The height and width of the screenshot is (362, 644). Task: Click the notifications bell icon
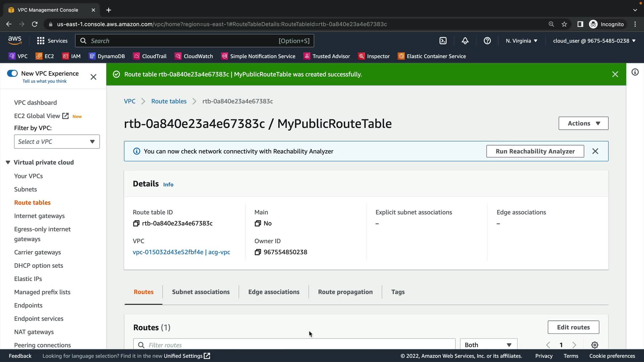coord(465,41)
